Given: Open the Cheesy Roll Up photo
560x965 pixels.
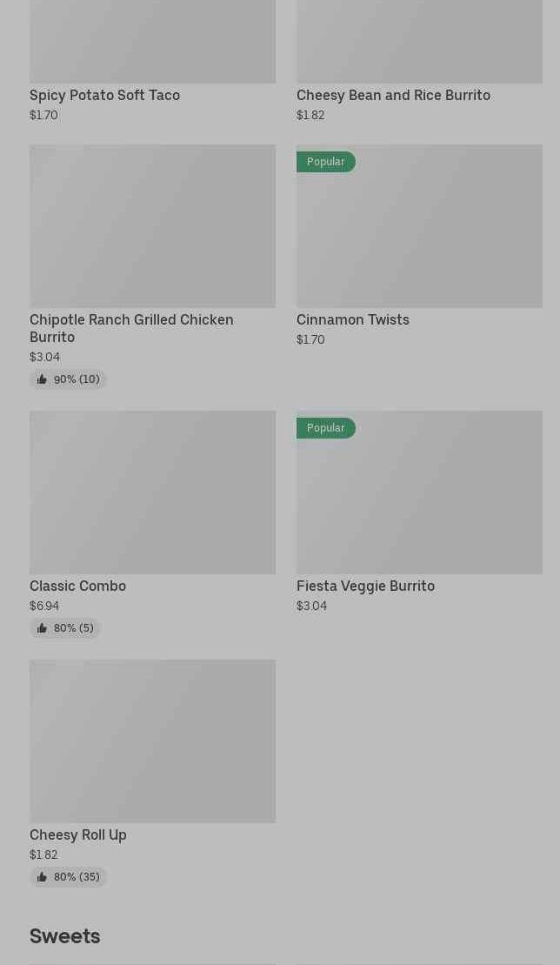Looking at the screenshot, I should click(152, 741).
